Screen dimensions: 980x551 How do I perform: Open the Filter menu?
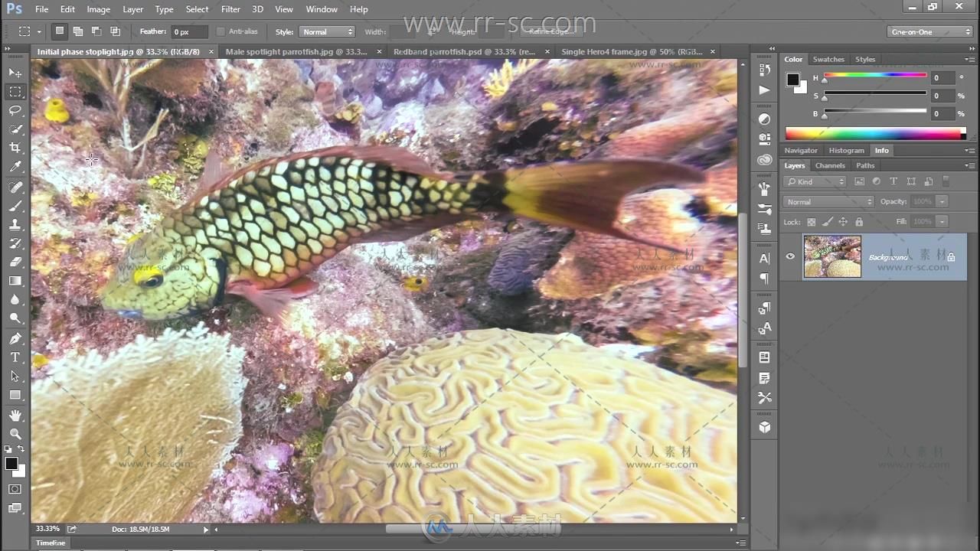point(230,9)
